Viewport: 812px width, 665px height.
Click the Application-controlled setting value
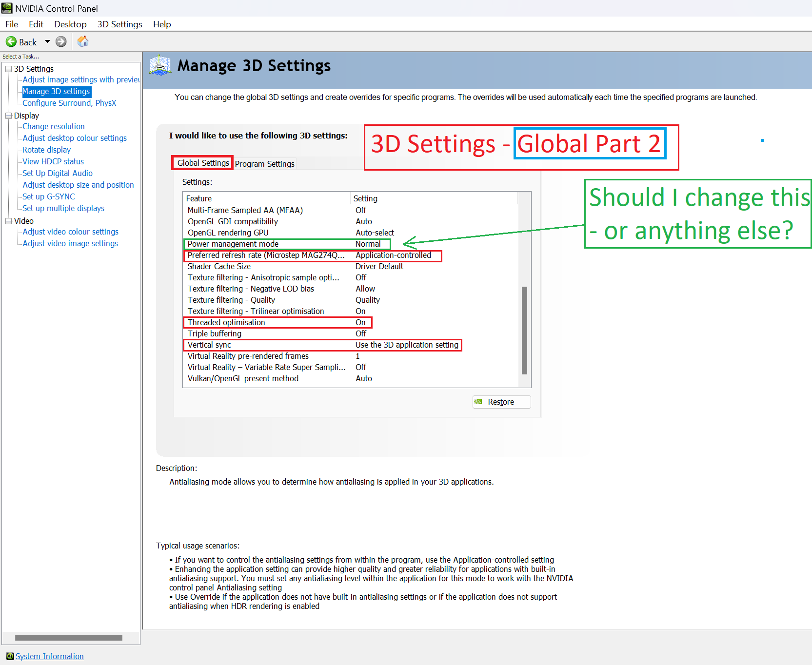coord(393,255)
